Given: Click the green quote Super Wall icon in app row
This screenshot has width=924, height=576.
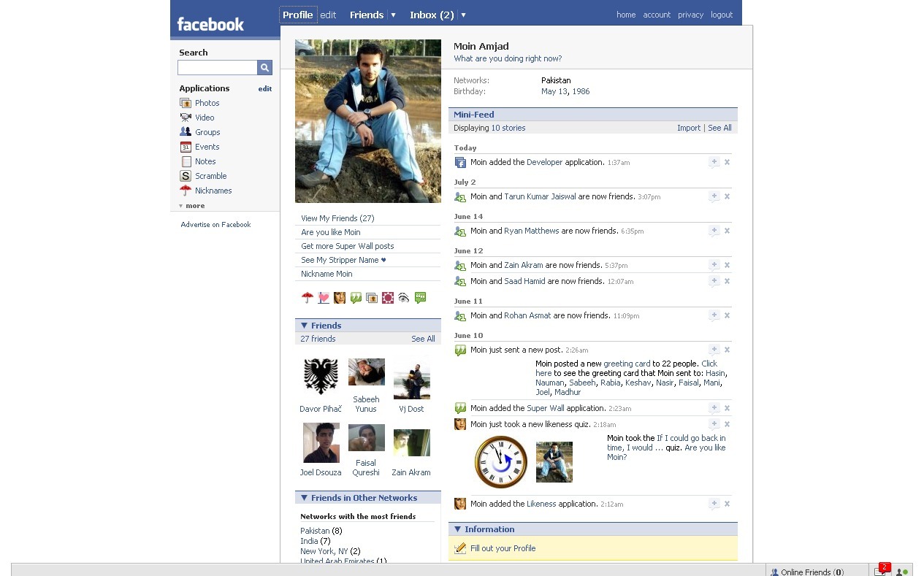Looking at the screenshot, I should (x=356, y=298).
